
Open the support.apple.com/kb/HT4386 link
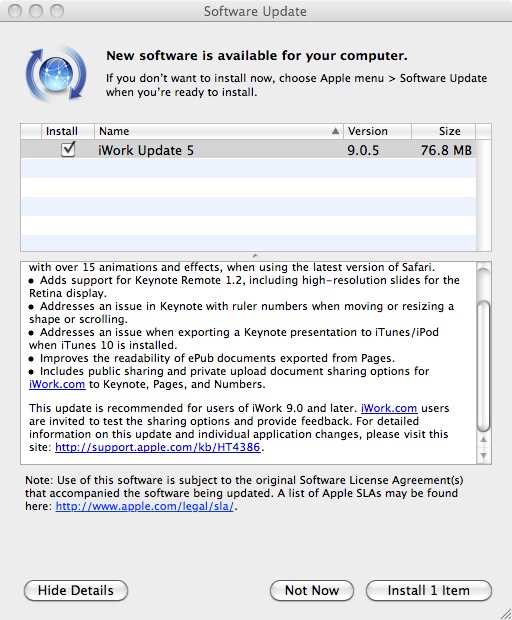(x=157, y=447)
